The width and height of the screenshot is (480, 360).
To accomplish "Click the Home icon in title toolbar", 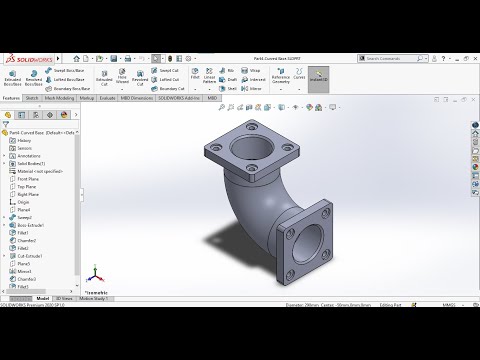I will point(76,59).
